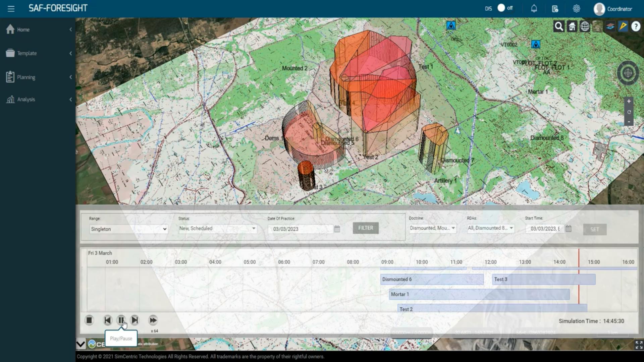Screen dimensions: 644x362
Task: Open the map layers icon
Action: tap(610, 26)
